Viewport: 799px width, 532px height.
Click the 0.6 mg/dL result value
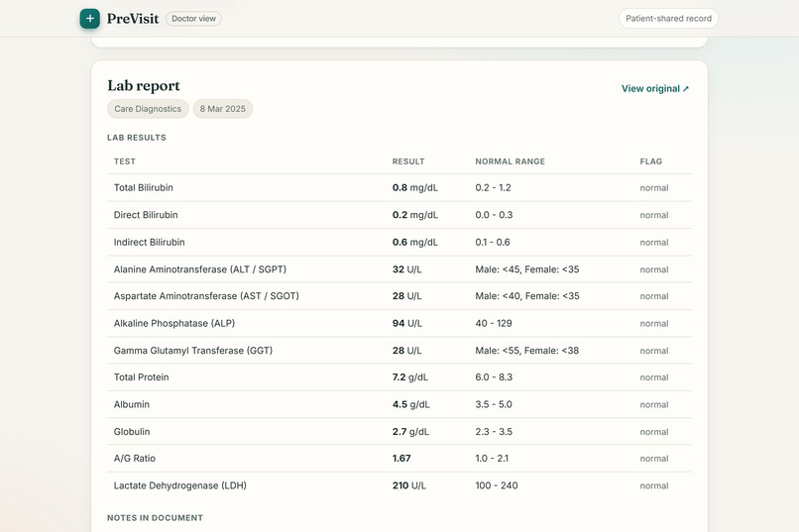[414, 243]
